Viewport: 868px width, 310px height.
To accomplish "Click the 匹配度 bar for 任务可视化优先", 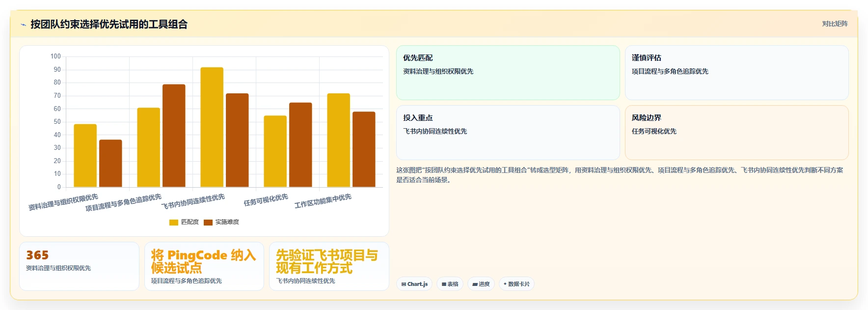I will pyautogui.click(x=275, y=151).
